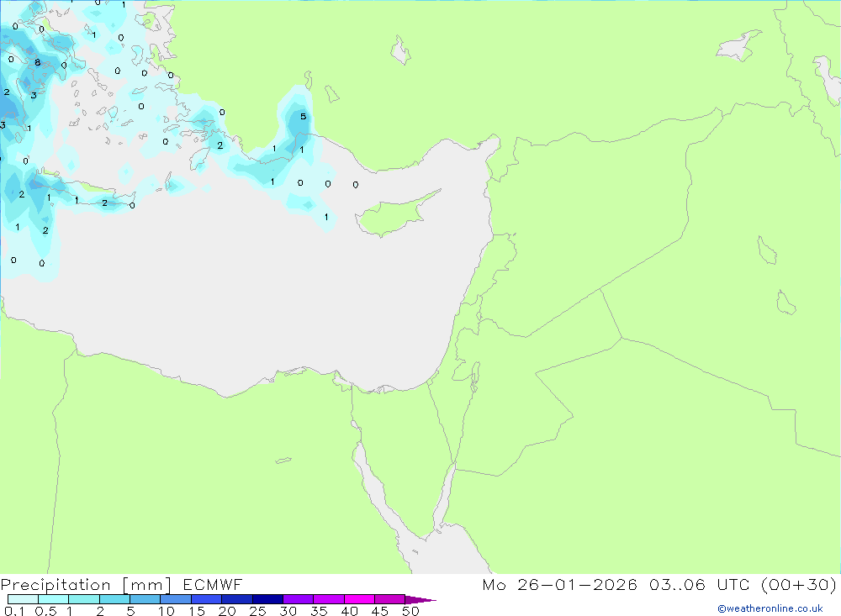Pick the 25–30 mm navy legend swatch
Screen dimensions: 841x616
267,599
